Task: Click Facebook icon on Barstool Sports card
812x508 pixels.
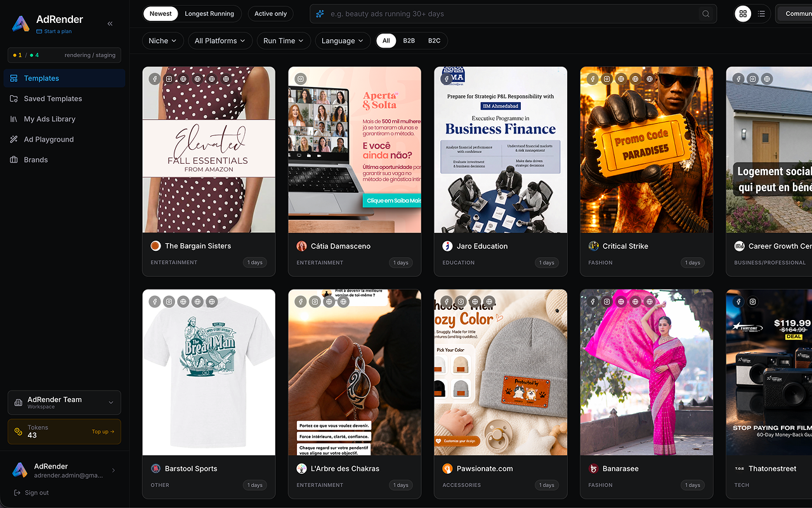Action: coord(155,302)
